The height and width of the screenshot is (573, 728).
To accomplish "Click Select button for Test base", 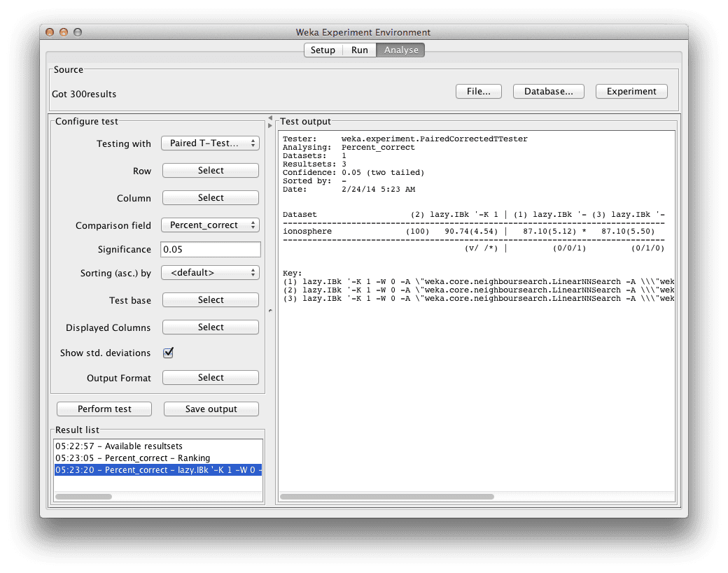I will tap(210, 299).
